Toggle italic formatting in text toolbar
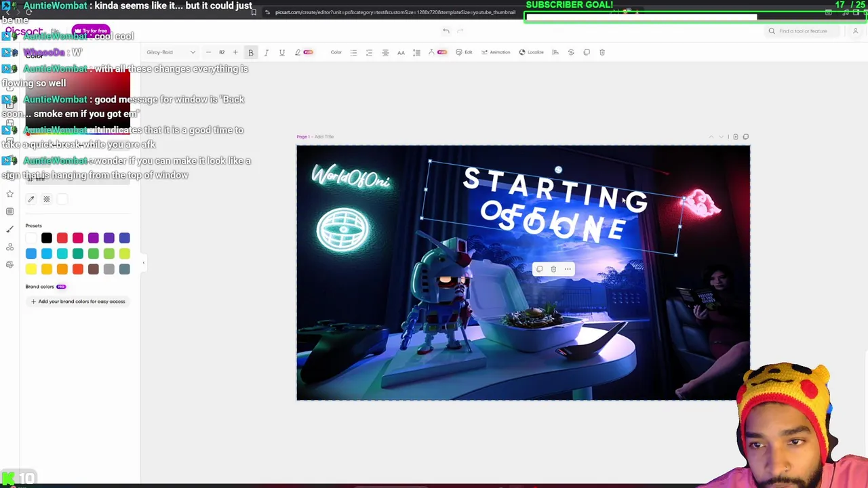 [x=266, y=52]
